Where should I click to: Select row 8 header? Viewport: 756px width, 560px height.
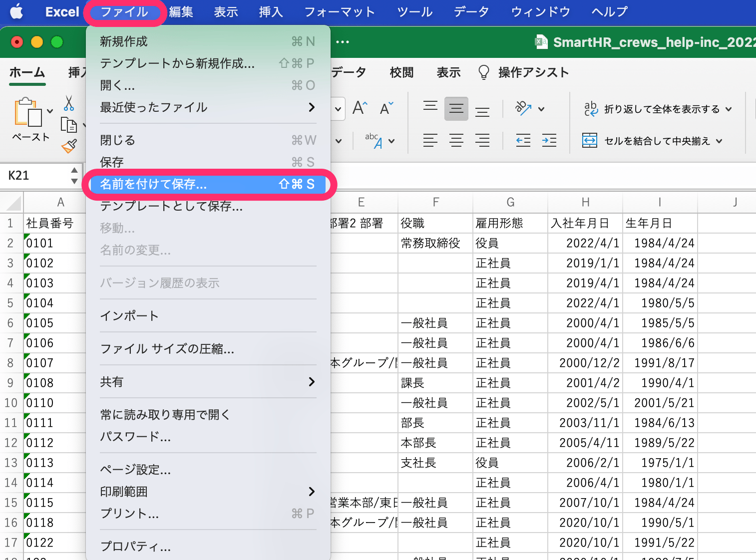pos(10,363)
